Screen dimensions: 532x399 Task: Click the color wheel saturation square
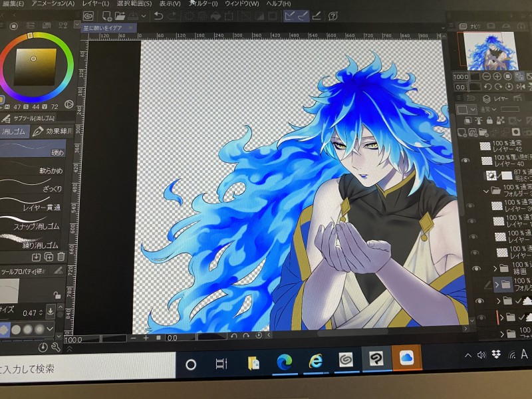[35, 66]
